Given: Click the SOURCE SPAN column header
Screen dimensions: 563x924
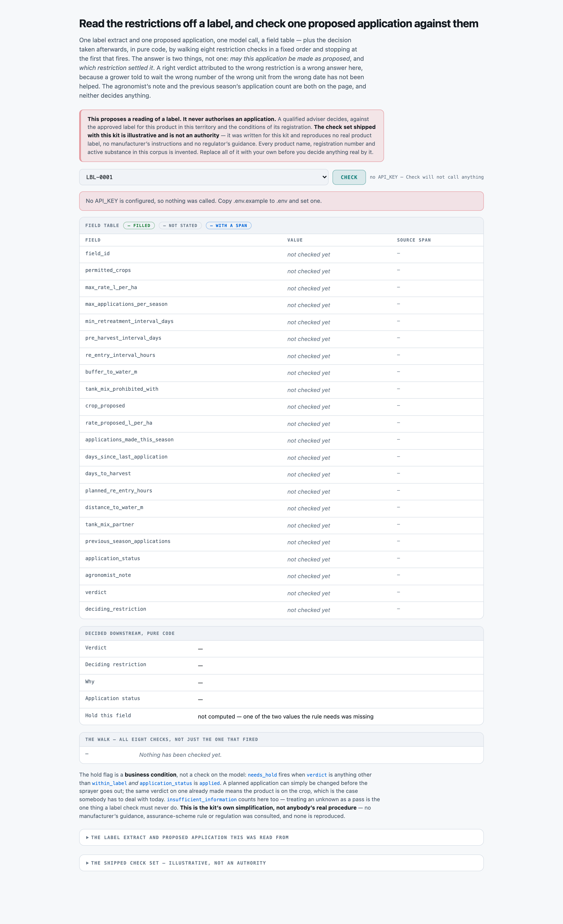Looking at the screenshot, I should (x=414, y=240).
